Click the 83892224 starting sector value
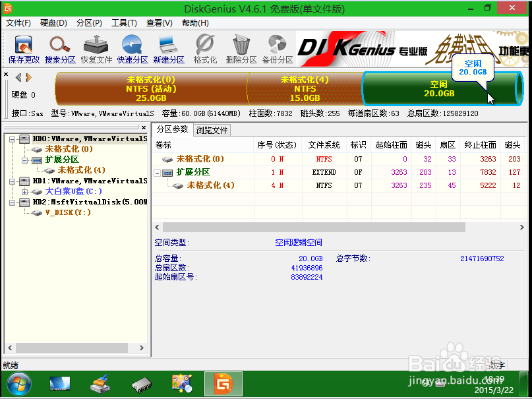This screenshot has height=399, width=532. (307, 277)
